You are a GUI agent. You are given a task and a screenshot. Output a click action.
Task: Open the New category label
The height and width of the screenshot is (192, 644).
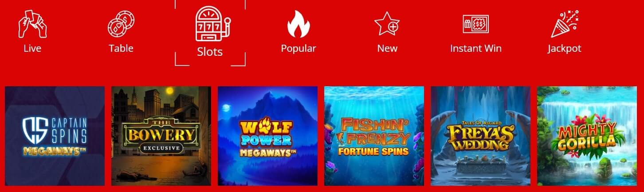pyautogui.click(x=387, y=48)
